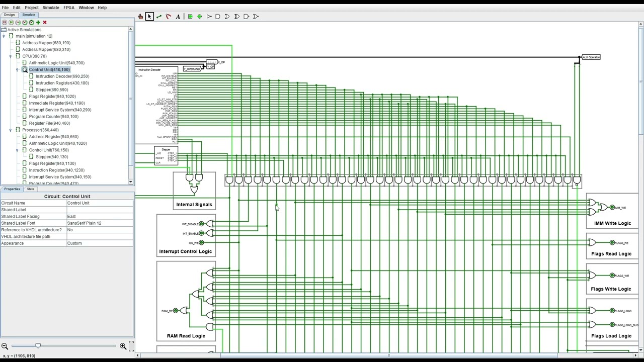Image resolution: width=644 pixels, height=362 pixels.
Task: Click the Shared Label Font value
Action: point(100,223)
